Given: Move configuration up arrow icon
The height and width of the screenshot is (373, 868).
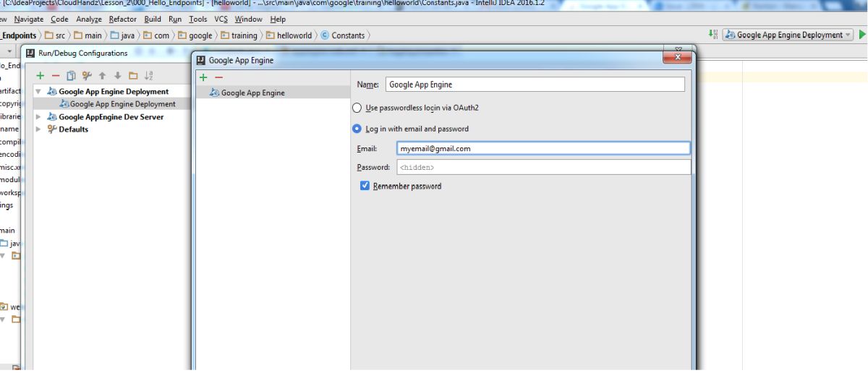Looking at the screenshot, I should [102, 75].
